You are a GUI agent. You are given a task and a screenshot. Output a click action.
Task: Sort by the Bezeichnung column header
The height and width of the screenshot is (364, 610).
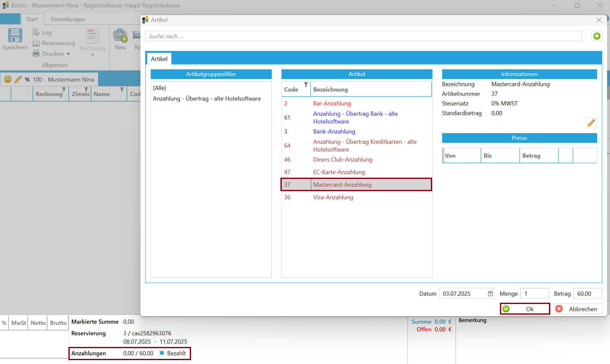(371, 89)
